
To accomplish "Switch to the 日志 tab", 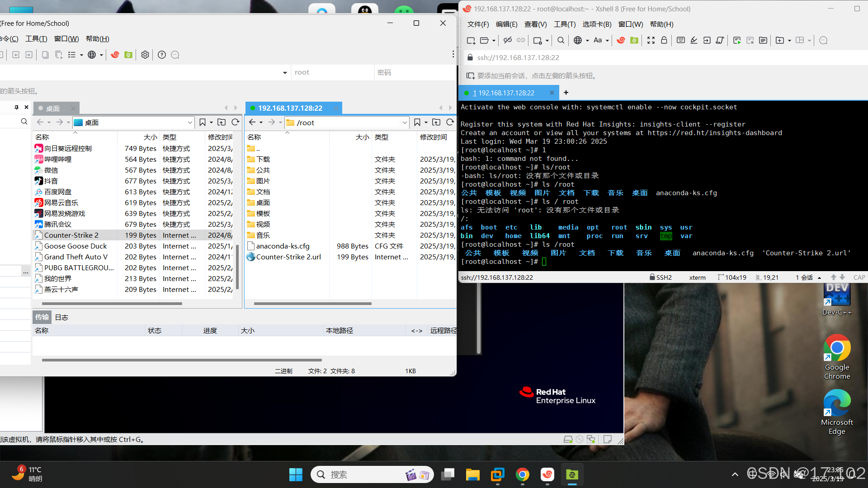I will [62, 317].
